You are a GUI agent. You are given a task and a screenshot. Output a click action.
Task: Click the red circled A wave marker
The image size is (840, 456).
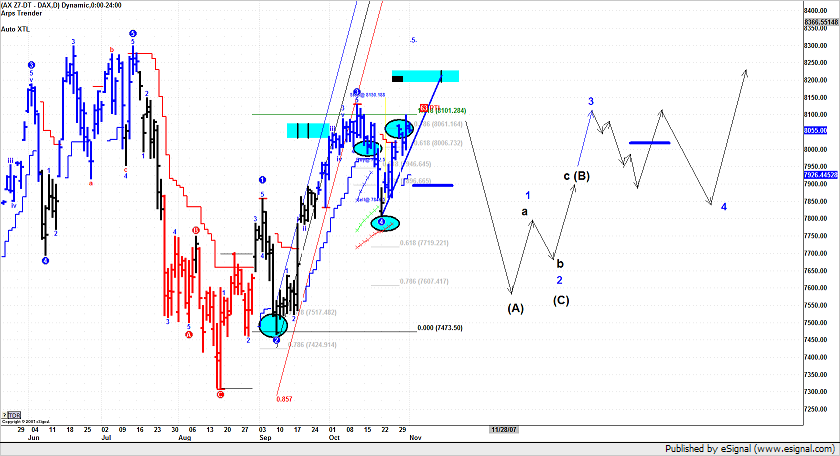pos(189,335)
